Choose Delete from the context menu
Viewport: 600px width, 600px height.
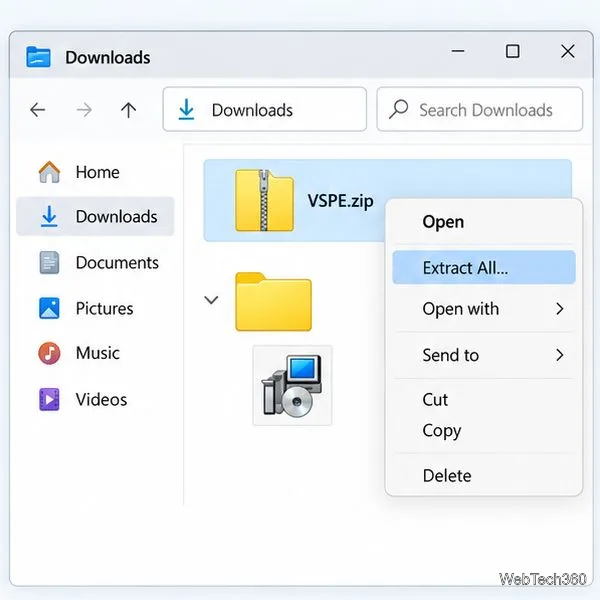(484, 476)
